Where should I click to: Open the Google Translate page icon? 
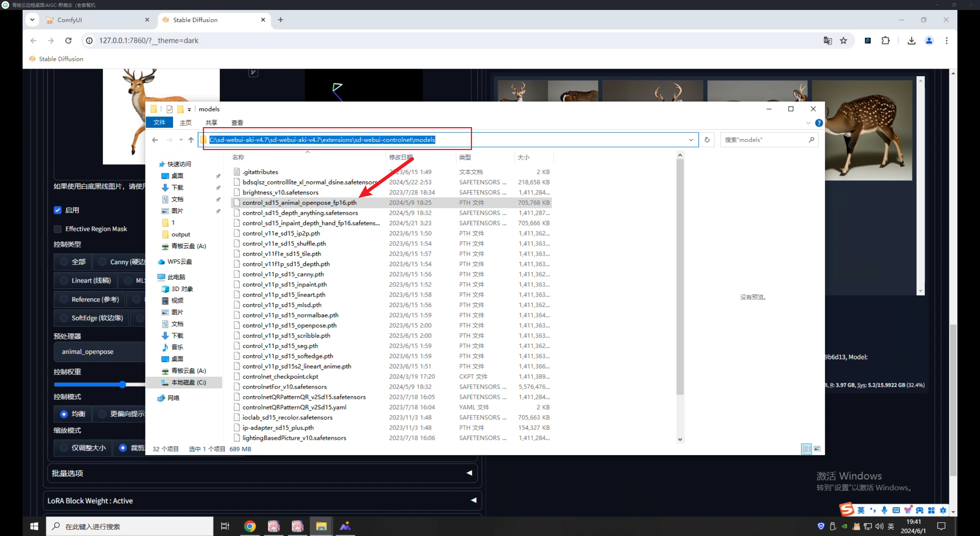[828, 41]
